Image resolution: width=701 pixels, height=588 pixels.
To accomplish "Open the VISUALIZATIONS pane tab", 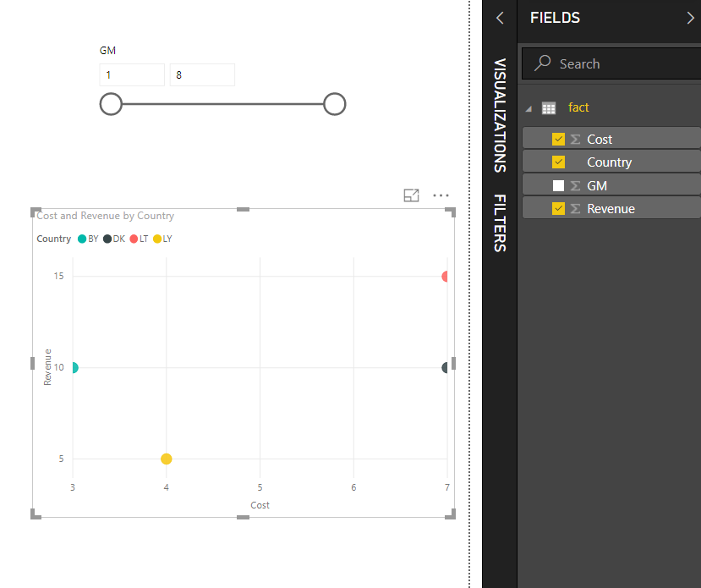I will point(500,115).
